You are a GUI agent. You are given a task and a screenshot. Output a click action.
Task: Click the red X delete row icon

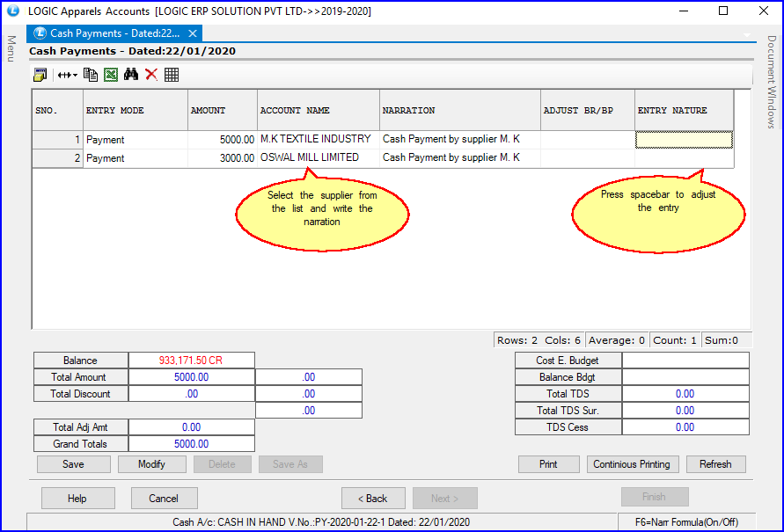pos(151,75)
